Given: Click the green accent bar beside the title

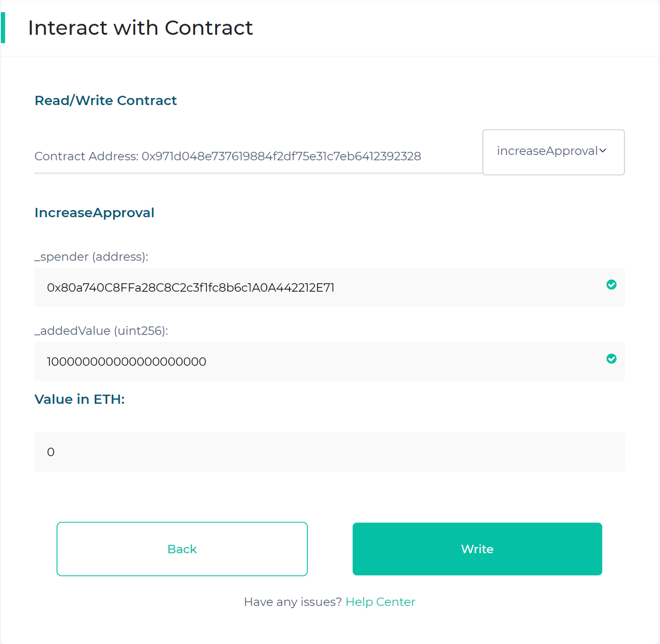Looking at the screenshot, I should pyautogui.click(x=3, y=28).
